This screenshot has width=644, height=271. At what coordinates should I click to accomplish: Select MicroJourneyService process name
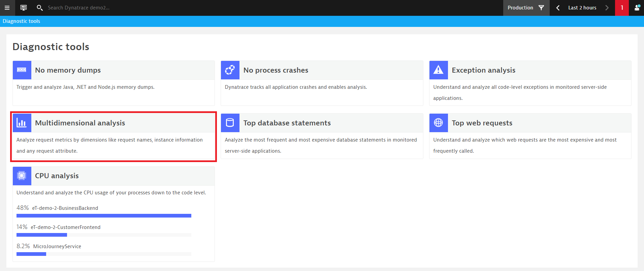[57, 246]
